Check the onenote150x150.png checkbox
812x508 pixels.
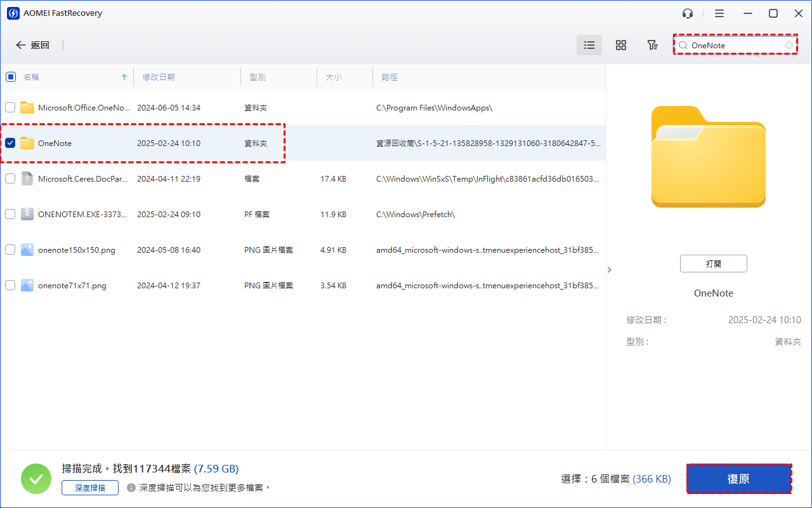coord(10,250)
